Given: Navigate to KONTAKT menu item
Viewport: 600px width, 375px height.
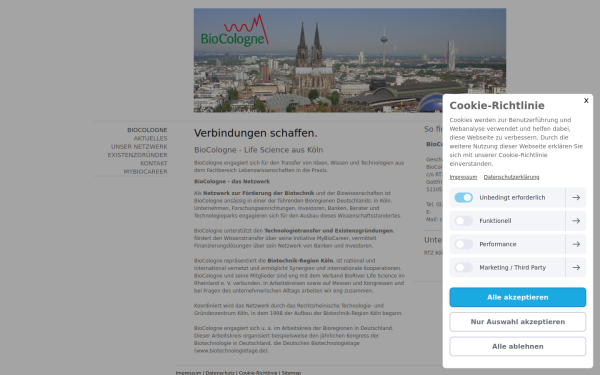Looking at the screenshot, I should point(154,163).
